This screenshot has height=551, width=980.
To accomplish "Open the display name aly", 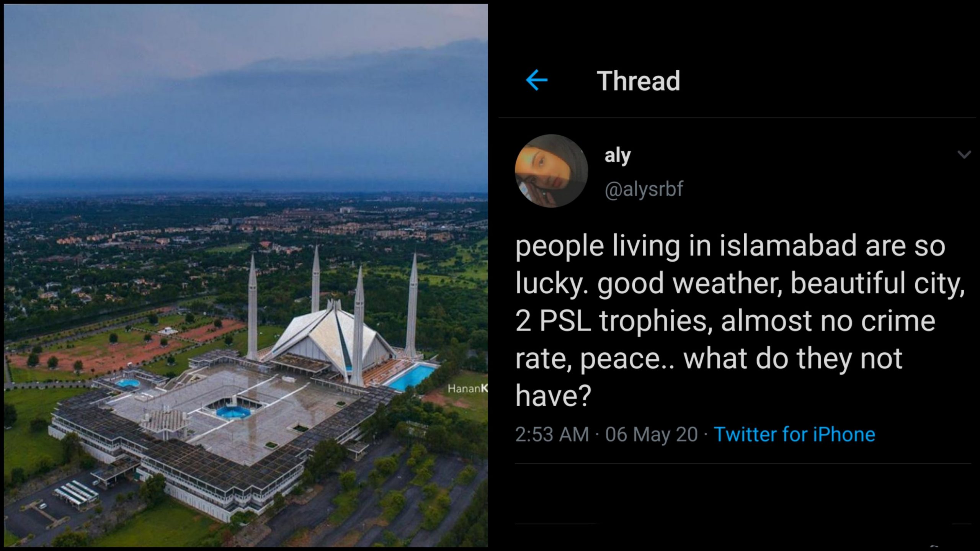I will (617, 155).
